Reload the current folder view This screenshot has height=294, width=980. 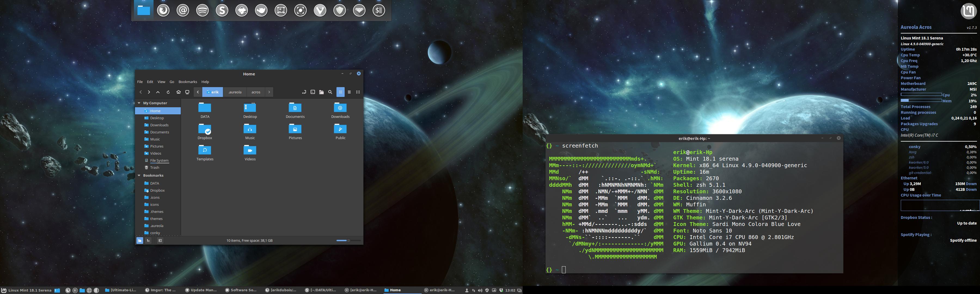(x=168, y=92)
